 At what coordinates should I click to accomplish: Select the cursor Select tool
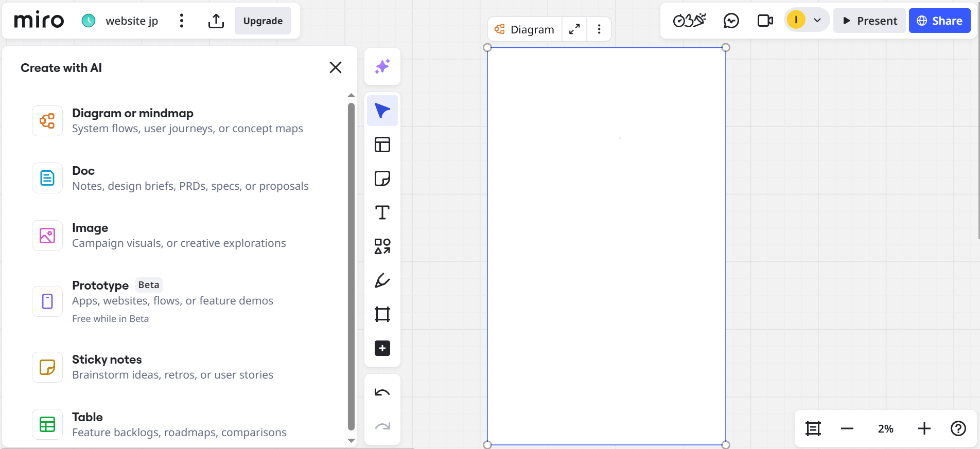coord(382,111)
